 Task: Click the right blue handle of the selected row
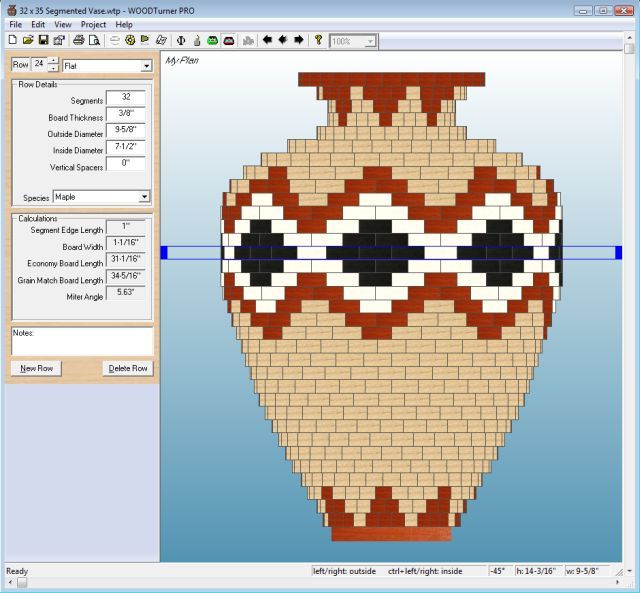[618, 253]
